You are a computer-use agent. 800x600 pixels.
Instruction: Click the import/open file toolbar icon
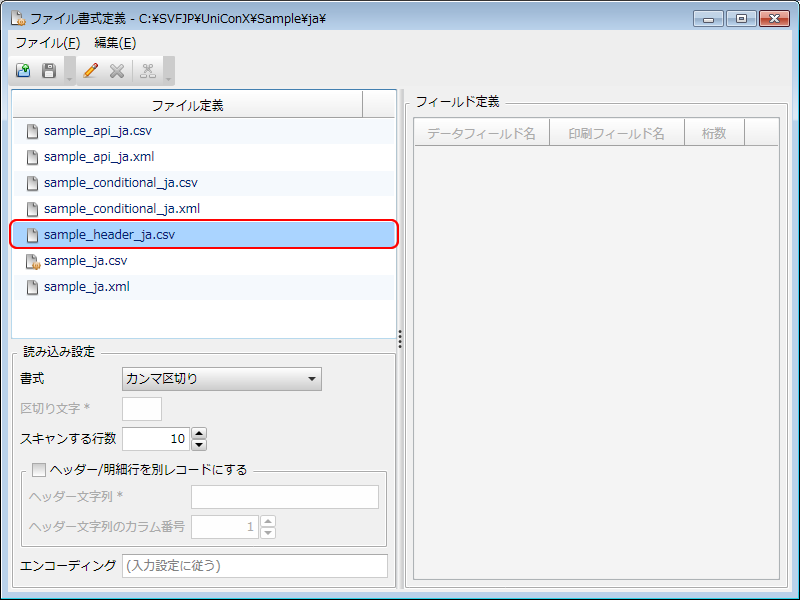click(23, 71)
